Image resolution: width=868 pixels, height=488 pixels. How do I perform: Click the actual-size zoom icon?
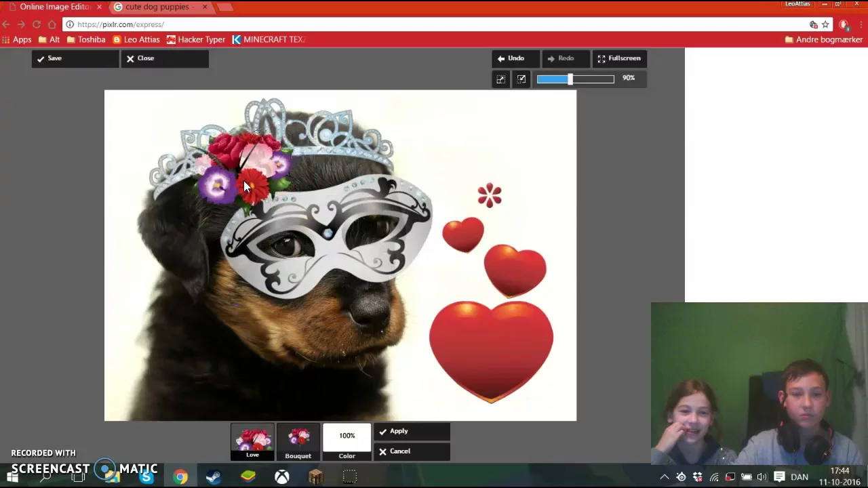[x=521, y=79]
